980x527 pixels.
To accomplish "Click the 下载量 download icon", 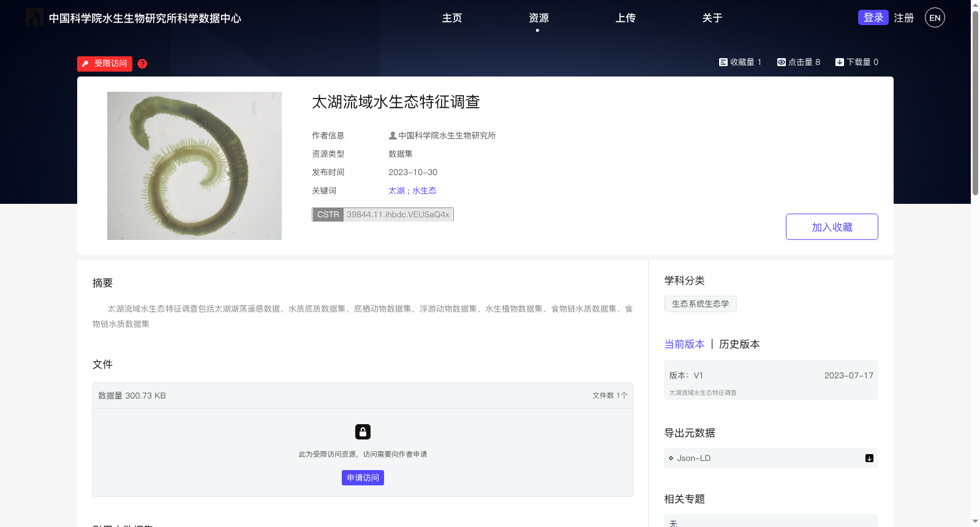I will pos(840,62).
